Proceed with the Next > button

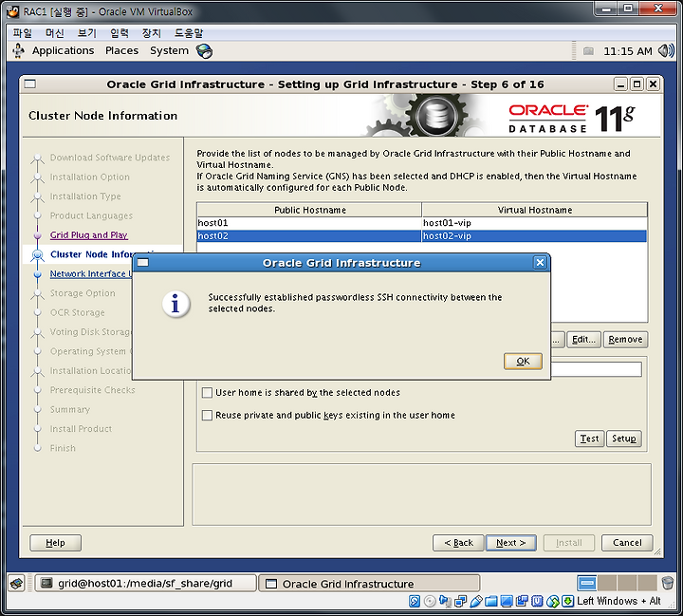coord(511,543)
